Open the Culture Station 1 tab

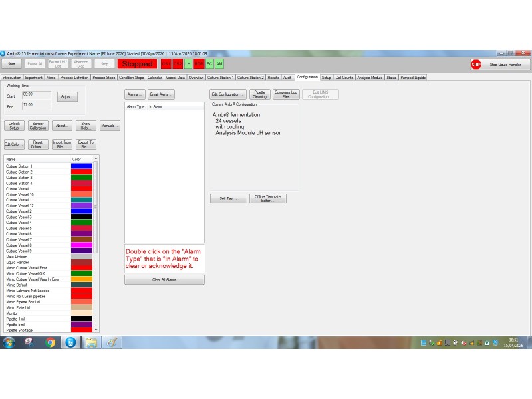point(221,78)
